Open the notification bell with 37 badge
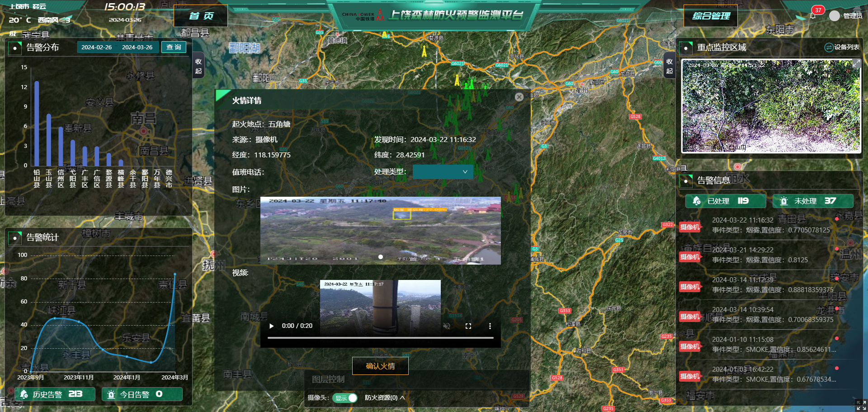 tap(813, 16)
